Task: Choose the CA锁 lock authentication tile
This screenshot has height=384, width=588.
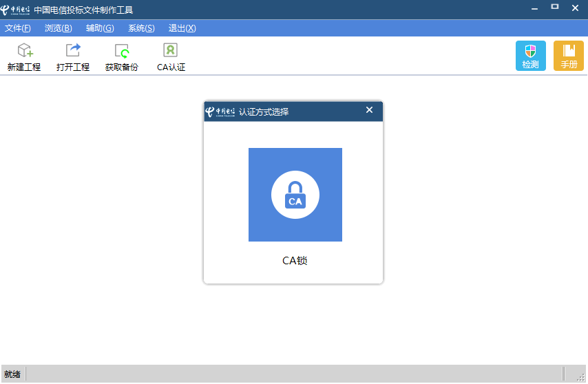Action: point(295,195)
